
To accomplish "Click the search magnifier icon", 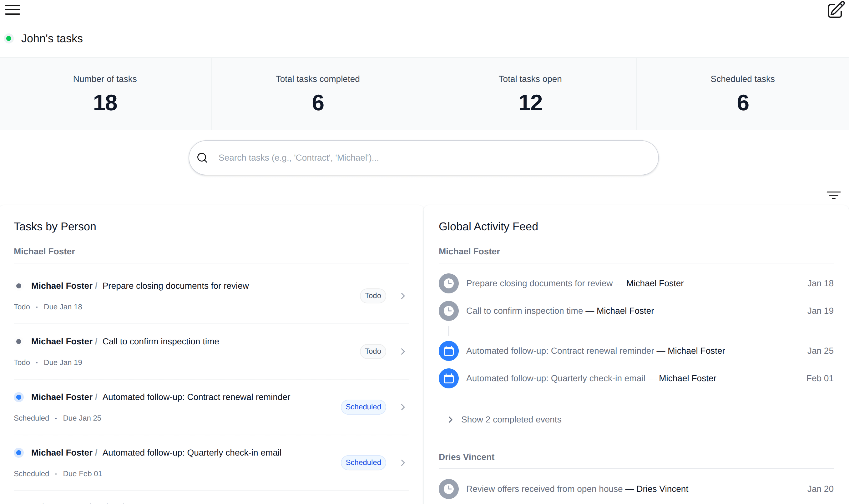I will tap(202, 157).
